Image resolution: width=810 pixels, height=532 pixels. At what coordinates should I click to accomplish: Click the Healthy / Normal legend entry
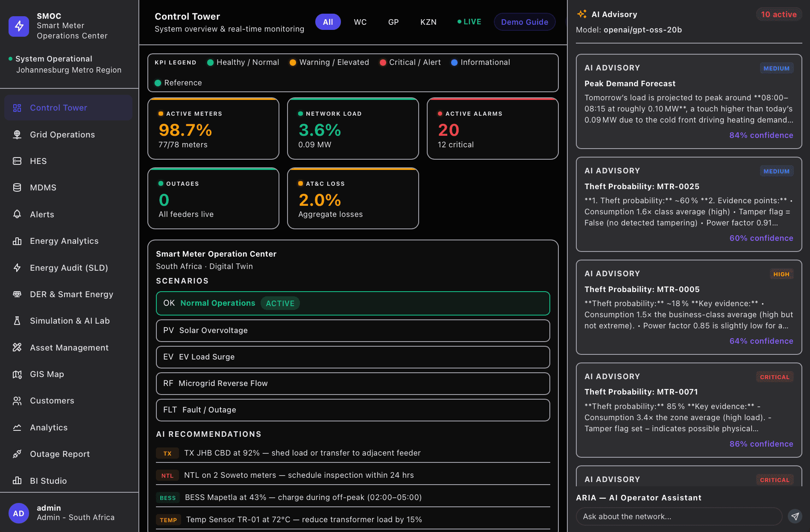(243, 62)
